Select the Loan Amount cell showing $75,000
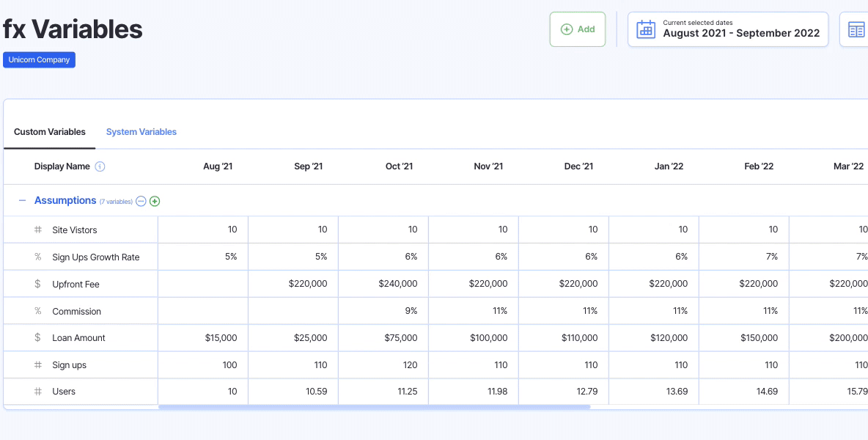The height and width of the screenshot is (440, 868). point(383,338)
